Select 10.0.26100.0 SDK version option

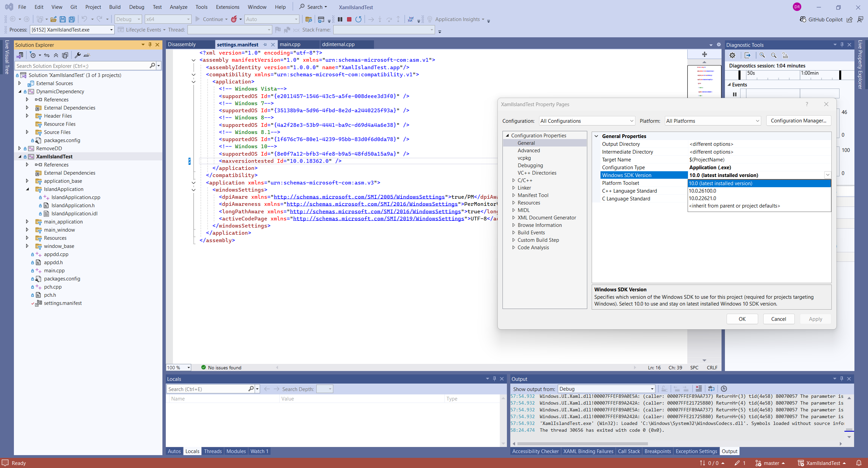click(x=759, y=191)
